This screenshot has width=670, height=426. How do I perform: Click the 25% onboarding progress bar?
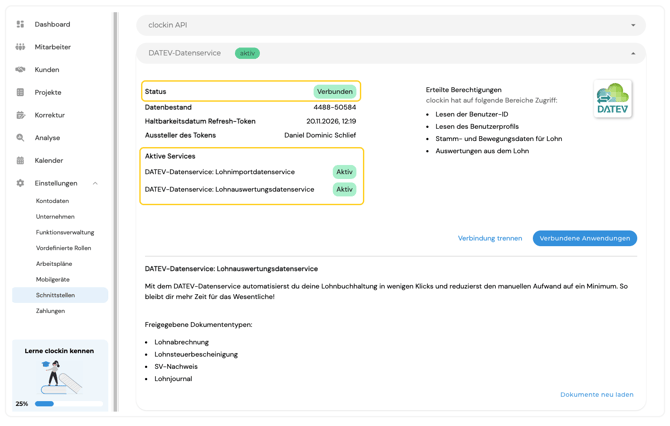click(x=69, y=403)
